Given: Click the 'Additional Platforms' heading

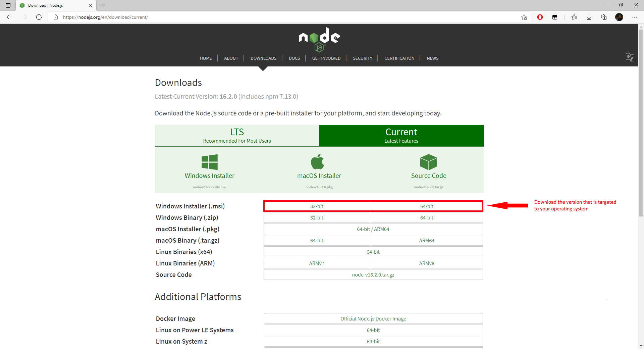Looking at the screenshot, I should (198, 297).
